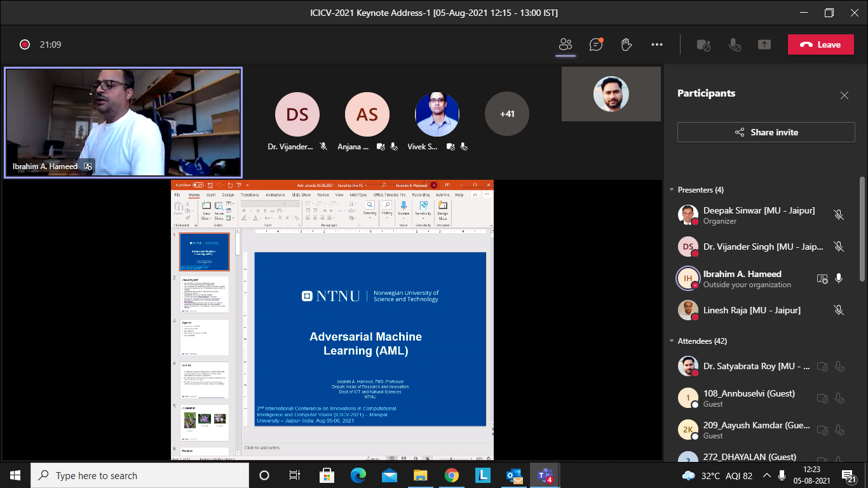Screen dimensions: 868x488
Task: Click Linesh Raja's muted mic icon
Action: point(839,310)
